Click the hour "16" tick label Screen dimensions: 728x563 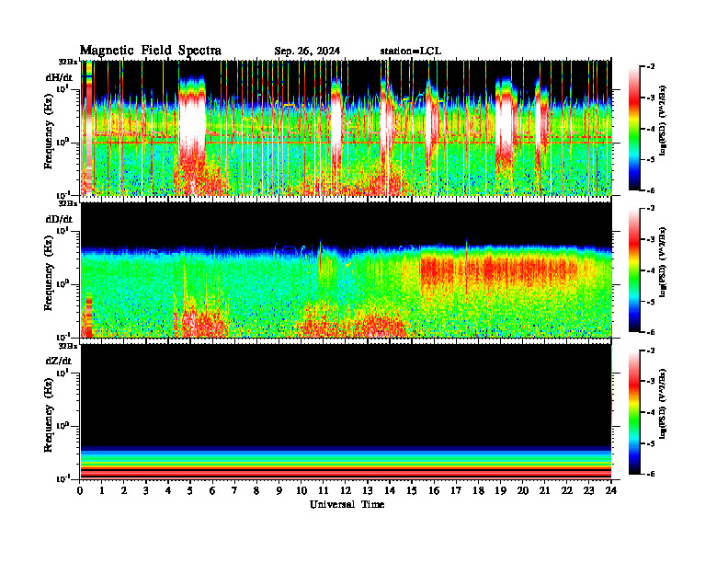pyautogui.click(x=434, y=490)
